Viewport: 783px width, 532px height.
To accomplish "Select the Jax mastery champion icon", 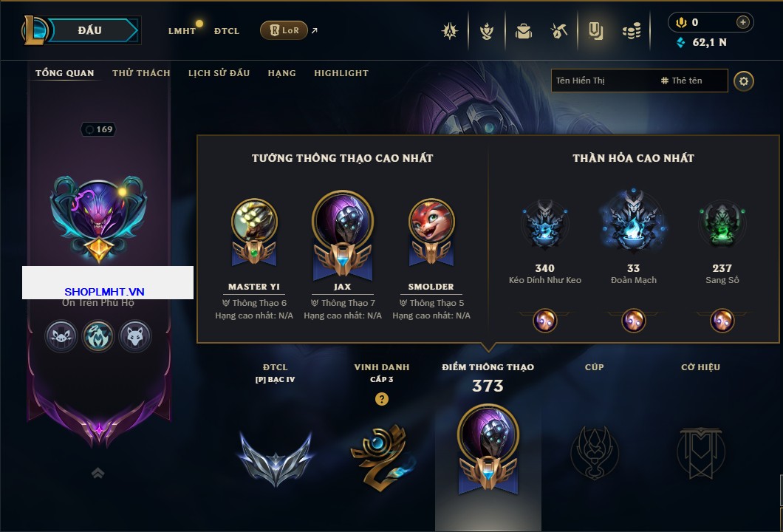I will pos(343,235).
